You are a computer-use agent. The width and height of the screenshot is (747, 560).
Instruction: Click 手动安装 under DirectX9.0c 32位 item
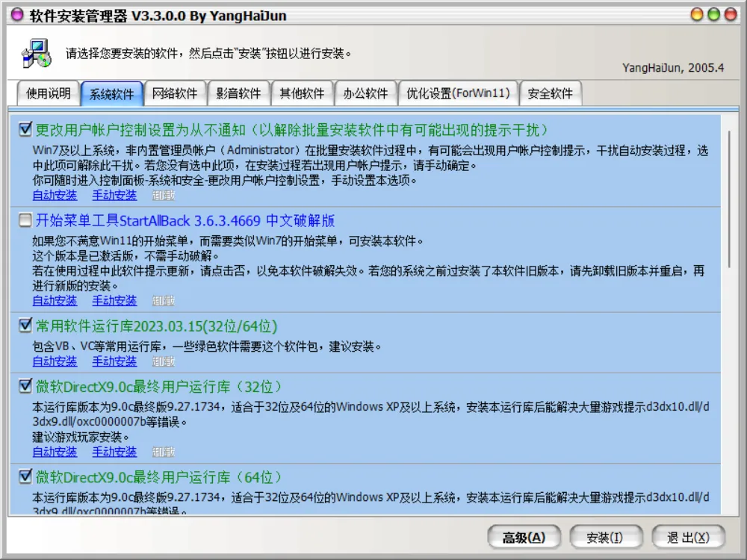[x=114, y=452]
